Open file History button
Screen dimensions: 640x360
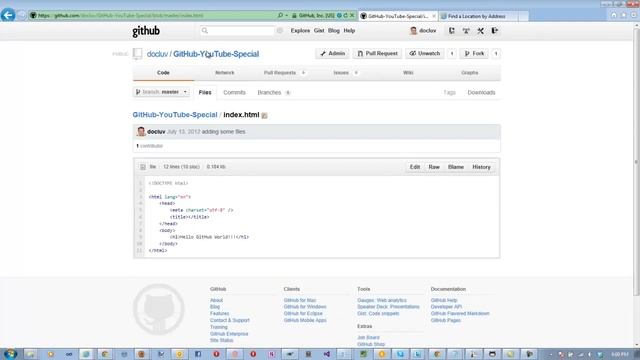click(481, 167)
